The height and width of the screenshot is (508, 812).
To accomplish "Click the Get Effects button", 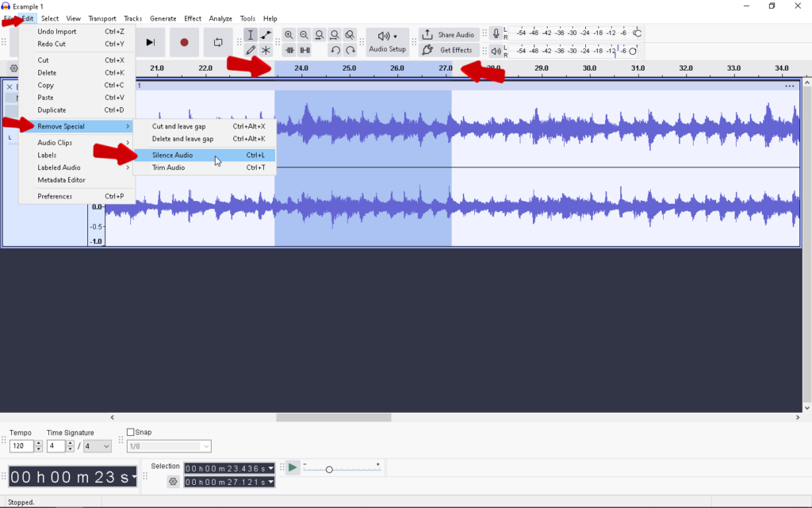I will pyautogui.click(x=449, y=50).
